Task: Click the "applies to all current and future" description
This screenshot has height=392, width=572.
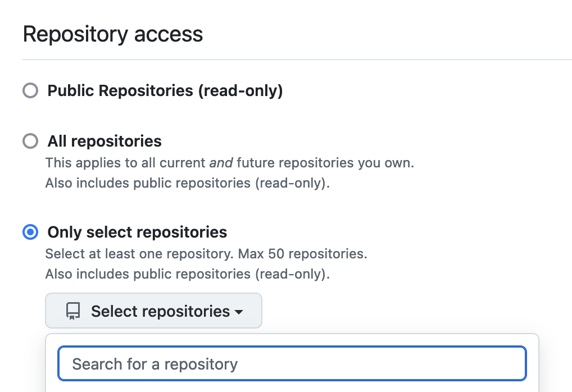Action: pos(229,163)
